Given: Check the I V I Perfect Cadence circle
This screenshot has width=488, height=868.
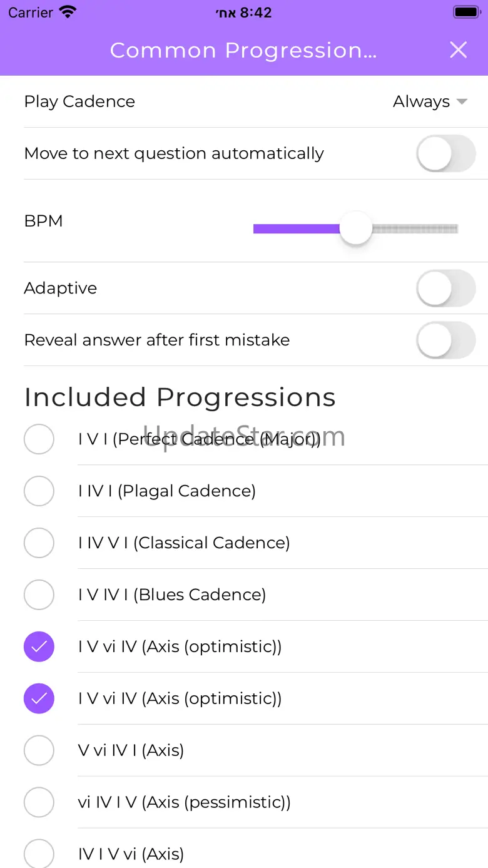Looking at the screenshot, I should tap(39, 439).
